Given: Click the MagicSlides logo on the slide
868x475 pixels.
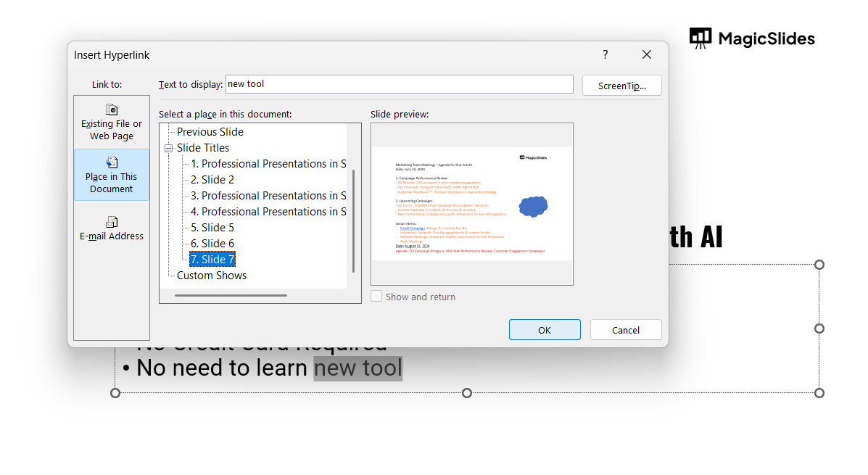Looking at the screenshot, I should click(752, 38).
